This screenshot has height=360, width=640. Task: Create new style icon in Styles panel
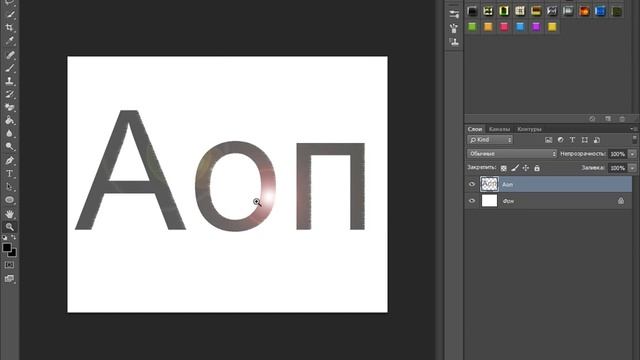[x=608, y=119]
